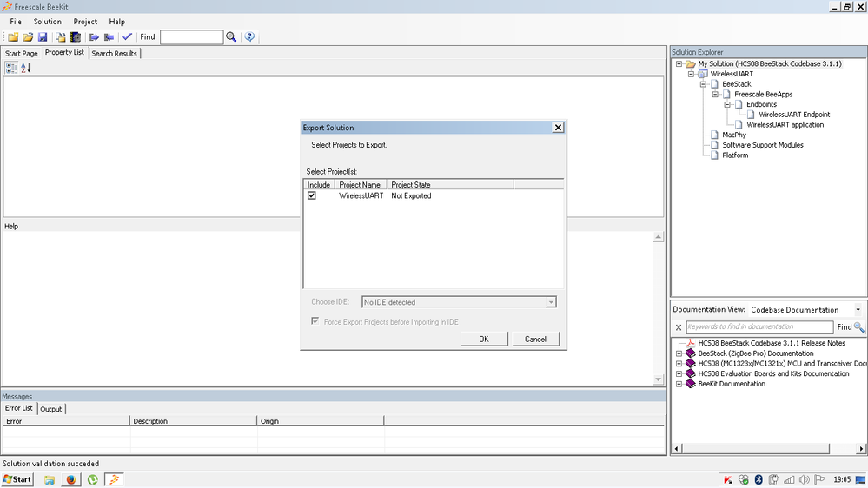Click the help question mark icon
The image size is (868, 488).
point(249,37)
